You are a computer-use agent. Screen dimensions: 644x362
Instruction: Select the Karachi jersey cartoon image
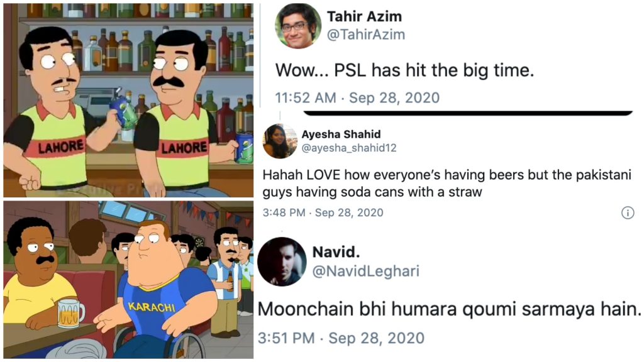tap(128, 280)
